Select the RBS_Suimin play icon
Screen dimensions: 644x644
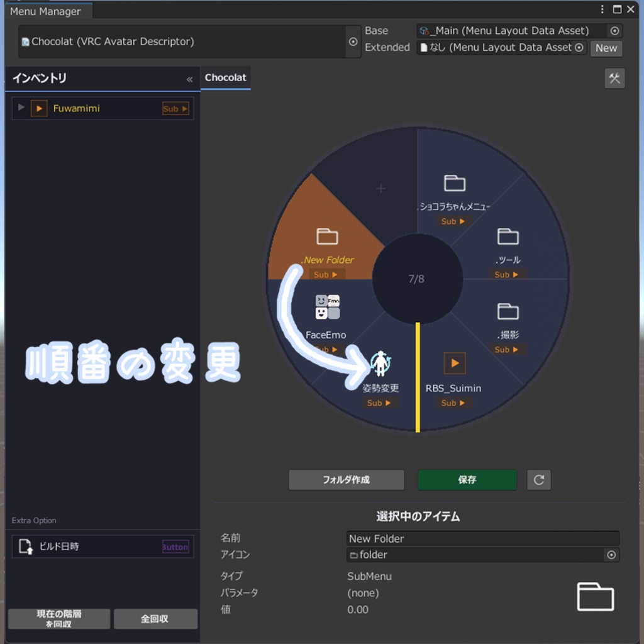coord(453,363)
